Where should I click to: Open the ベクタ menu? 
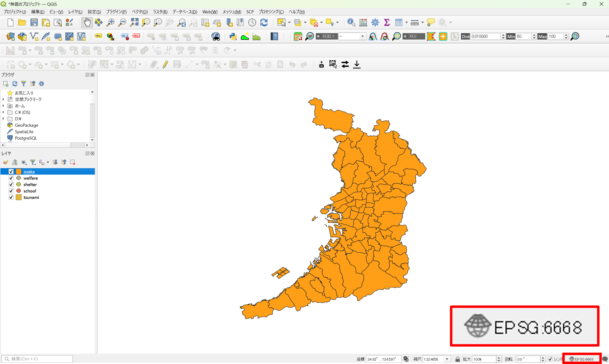click(x=140, y=12)
